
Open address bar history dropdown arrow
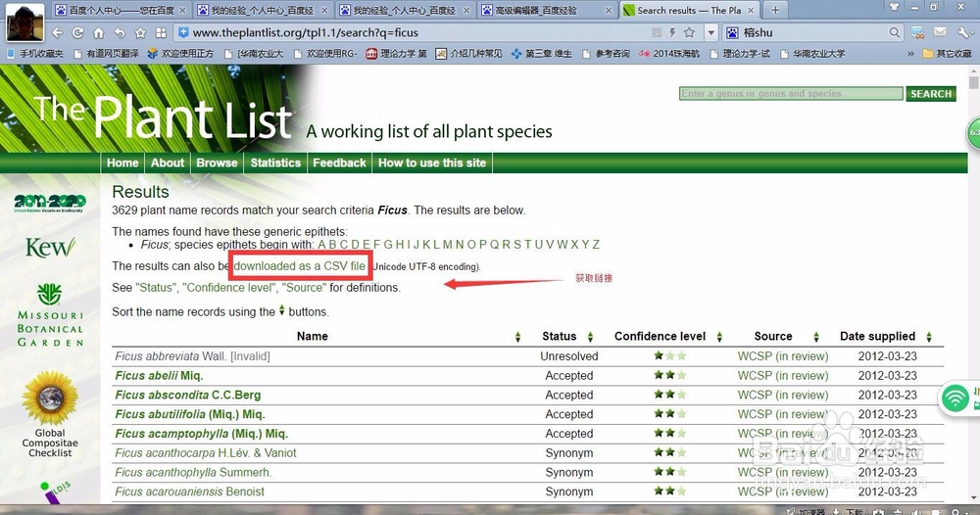coord(710,32)
